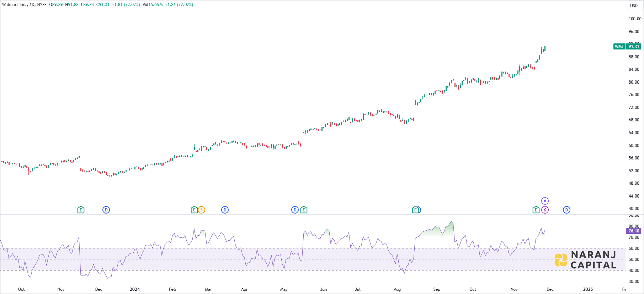Click the dividend marker in mid-March 2024
The height and width of the screenshot is (294, 644).
225,210
